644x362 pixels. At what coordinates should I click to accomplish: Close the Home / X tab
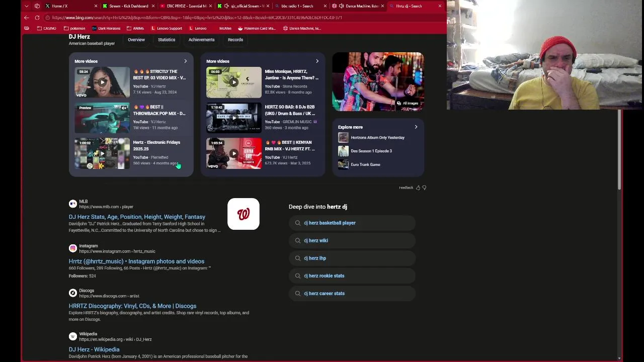pyautogui.click(x=96, y=6)
